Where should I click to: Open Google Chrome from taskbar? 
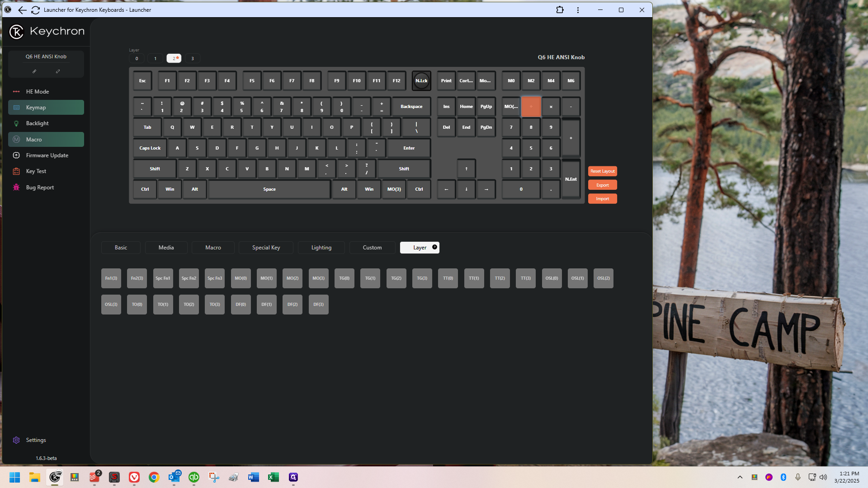tap(154, 477)
